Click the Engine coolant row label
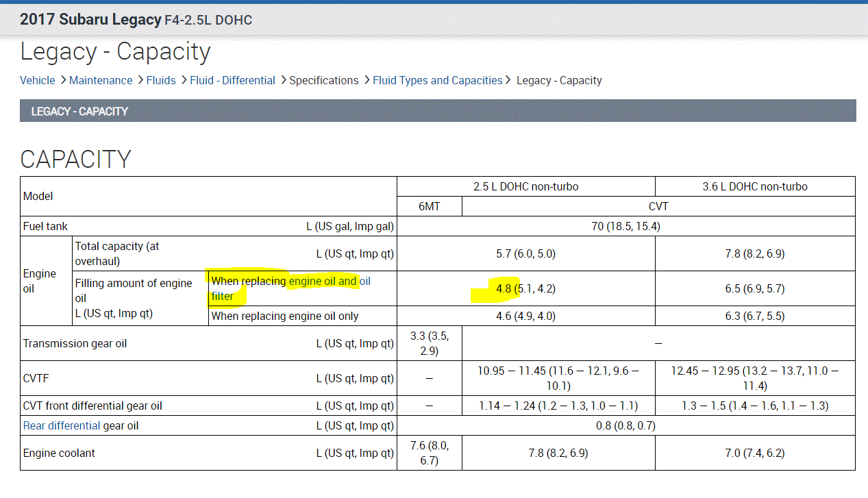Screen dimensions: 868x498 pos(59,453)
